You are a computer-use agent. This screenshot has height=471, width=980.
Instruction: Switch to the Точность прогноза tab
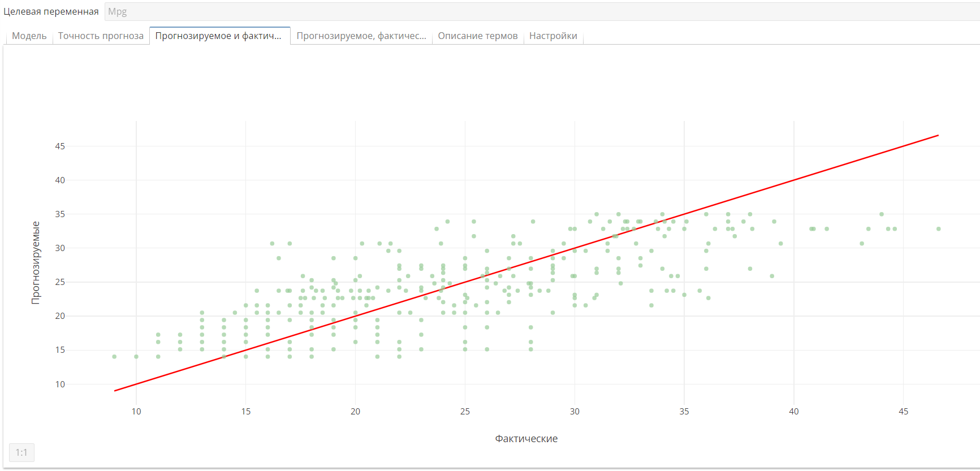click(x=101, y=36)
